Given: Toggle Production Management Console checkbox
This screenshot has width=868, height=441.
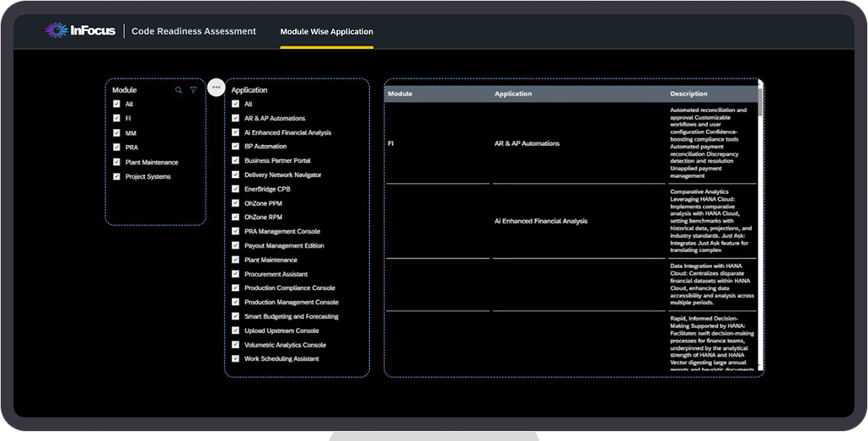Looking at the screenshot, I should point(235,302).
